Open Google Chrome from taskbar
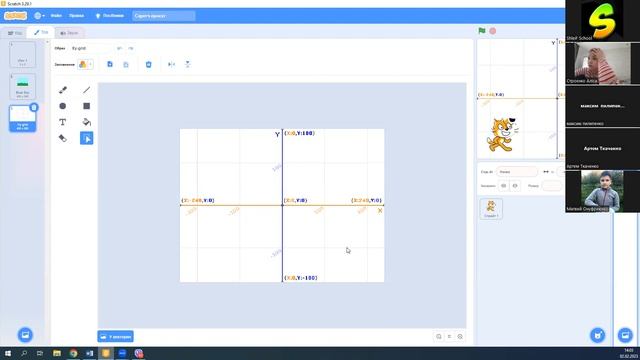Viewport: 640px width, 360px height. (73, 353)
